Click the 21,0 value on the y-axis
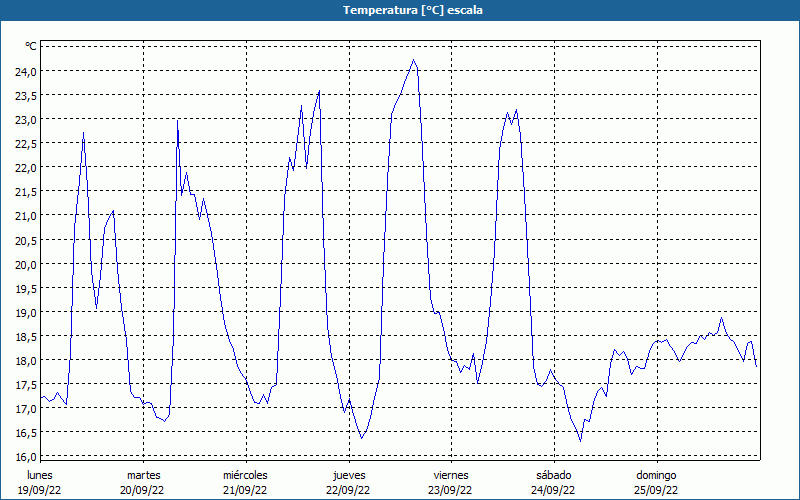Screen dimensions: 800x500 click(x=26, y=216)
